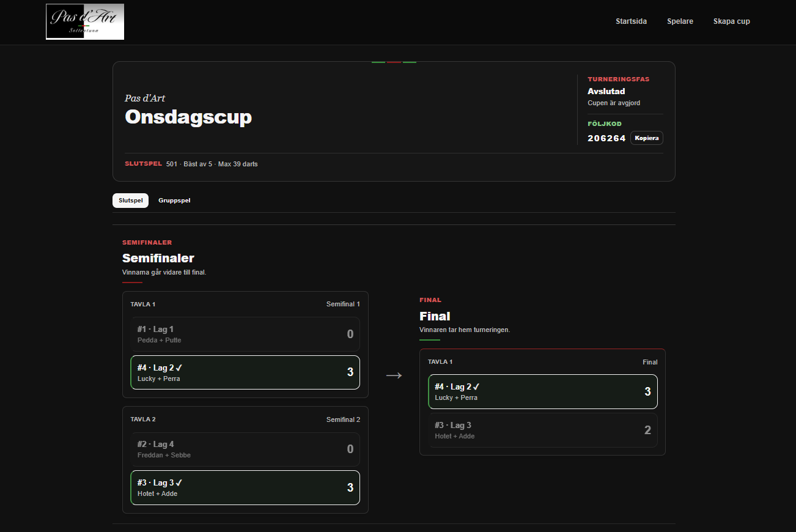796x532 pixels.
Task: Copy the följkod with Kopiera button
Action: [x=647, y=138]
